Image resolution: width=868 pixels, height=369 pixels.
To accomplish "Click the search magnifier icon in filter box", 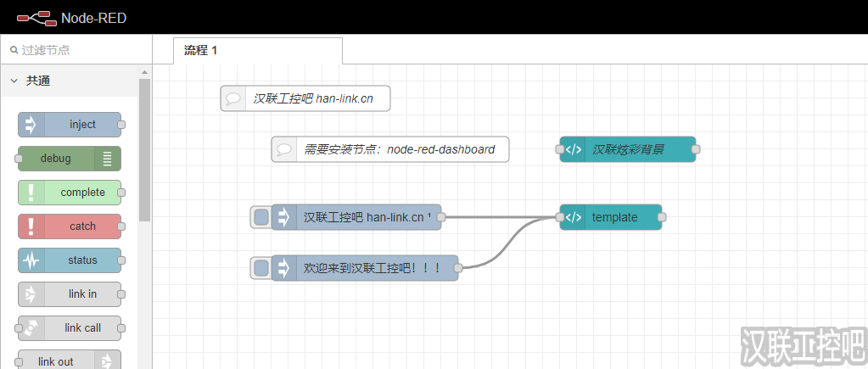I will pos(14,50).
